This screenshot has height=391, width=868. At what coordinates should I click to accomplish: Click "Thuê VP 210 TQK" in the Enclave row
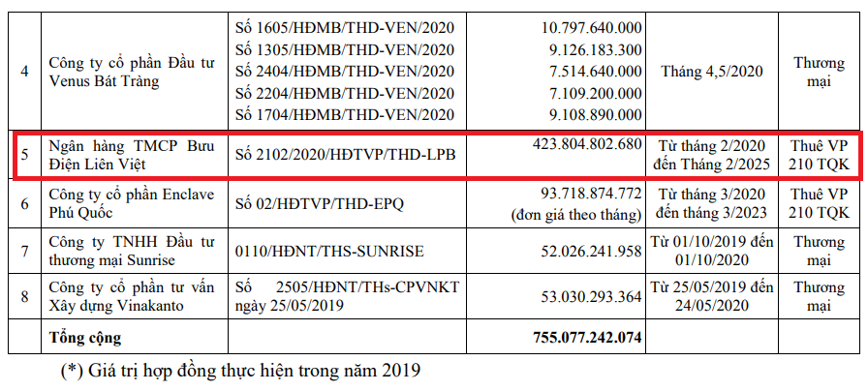pos(820,203)
